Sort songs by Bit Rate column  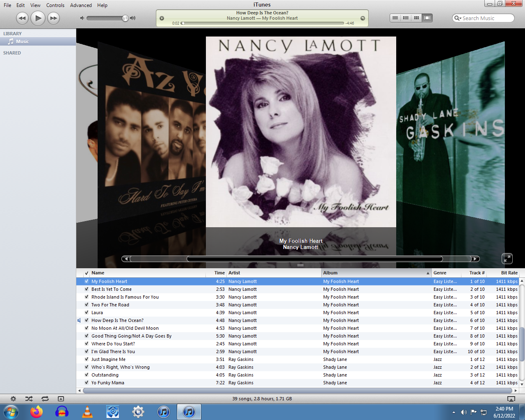point(503,273)
